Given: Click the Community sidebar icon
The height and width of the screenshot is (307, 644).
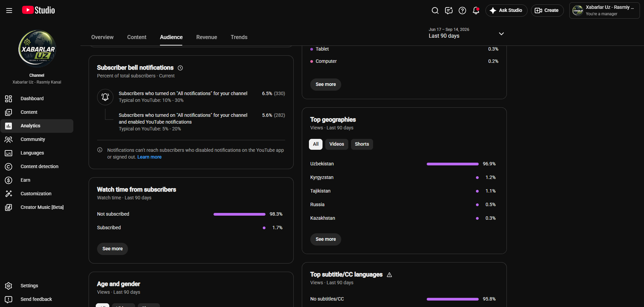Looking at the screenshot, I should [x=8, y=140].
